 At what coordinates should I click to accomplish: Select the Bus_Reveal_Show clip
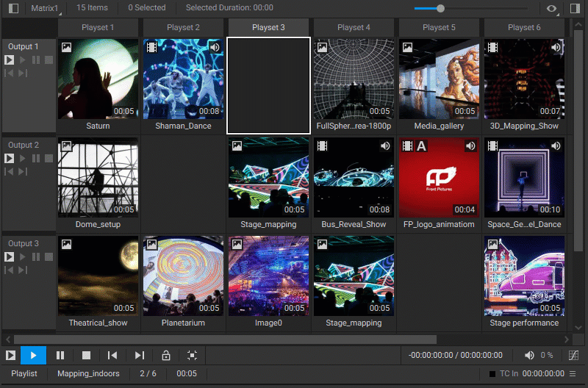[354, 177]
